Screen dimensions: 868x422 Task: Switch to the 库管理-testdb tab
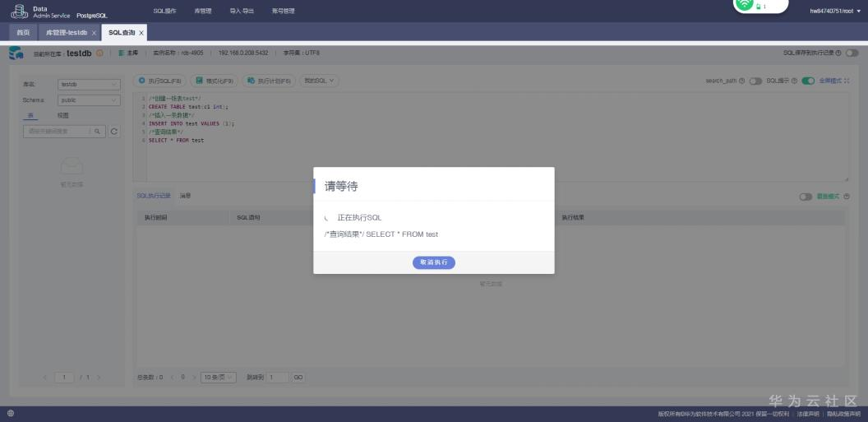pos(67,33)
